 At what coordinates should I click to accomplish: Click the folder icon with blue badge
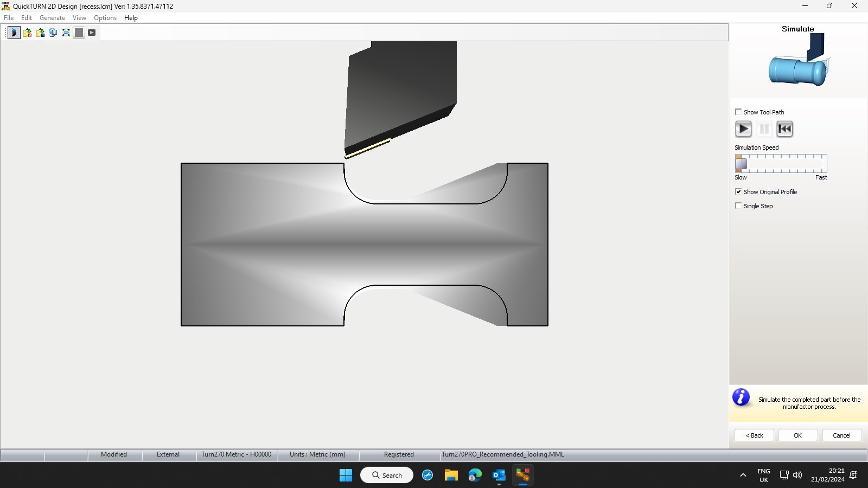coord(40,33)
